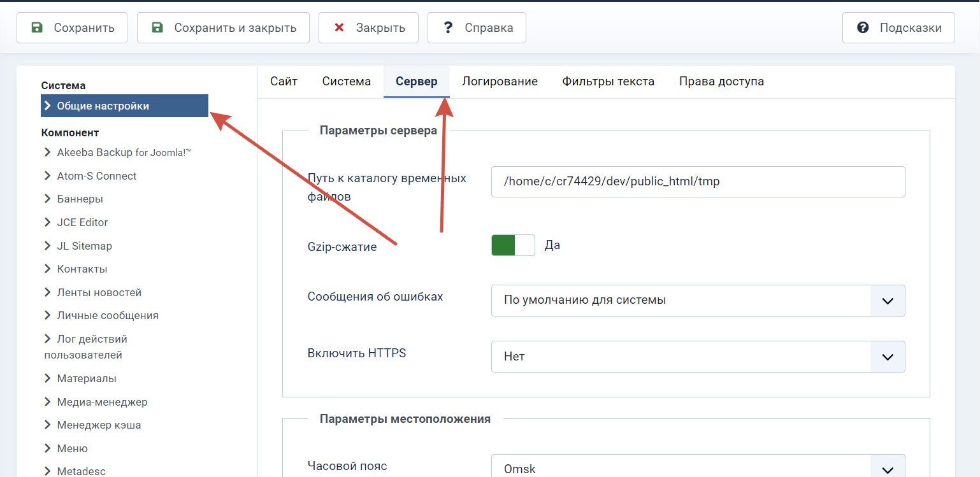Click the help circle icon on Подсказки

(863, 27)
